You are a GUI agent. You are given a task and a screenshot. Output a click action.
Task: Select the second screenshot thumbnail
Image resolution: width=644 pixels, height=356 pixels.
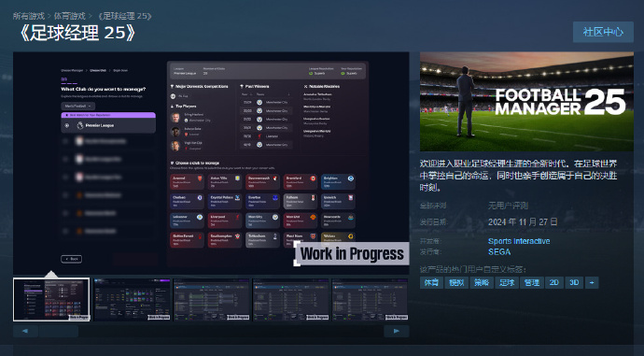coord(132,299)
